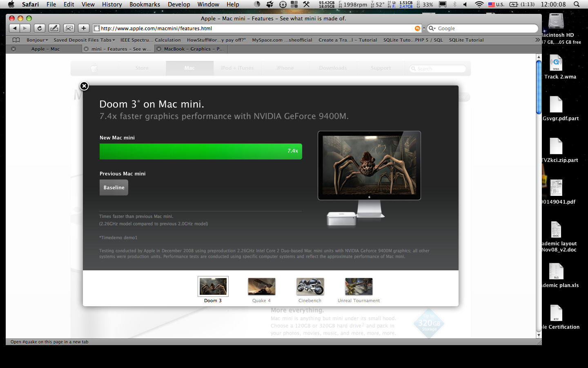The image size is (588, 368).
Task: Click the AutoFill pencil toolbar icon
Action: 54,28
